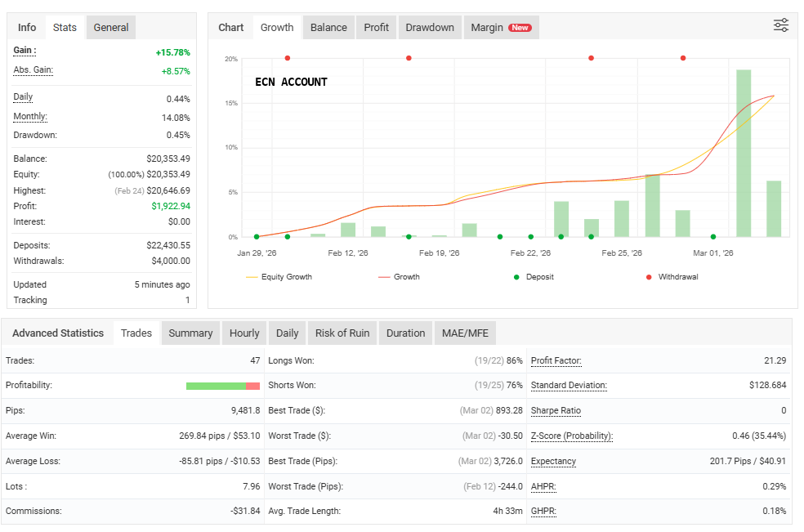
Task: Toggle the Growth line legend item
Action: (399, 277)
